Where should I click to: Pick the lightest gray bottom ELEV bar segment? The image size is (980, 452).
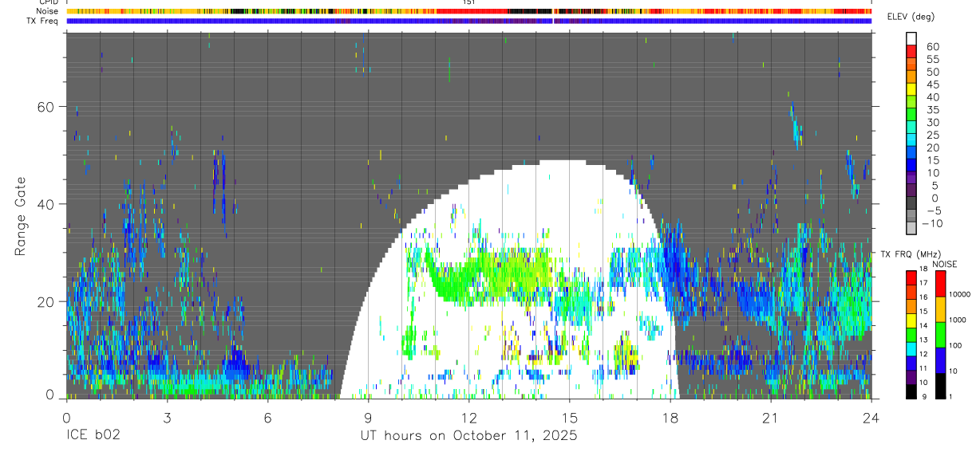coord(911,228)
